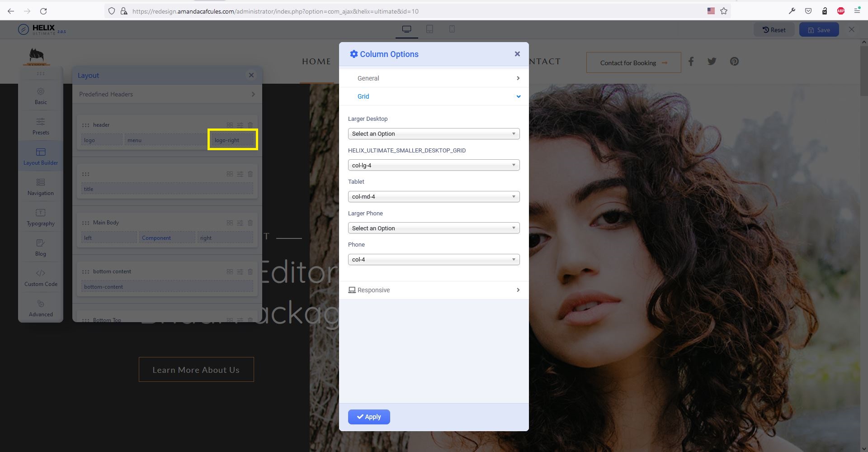Open the Presets sidebar icon
Screen dimensions: 868x452
[41, 122]
